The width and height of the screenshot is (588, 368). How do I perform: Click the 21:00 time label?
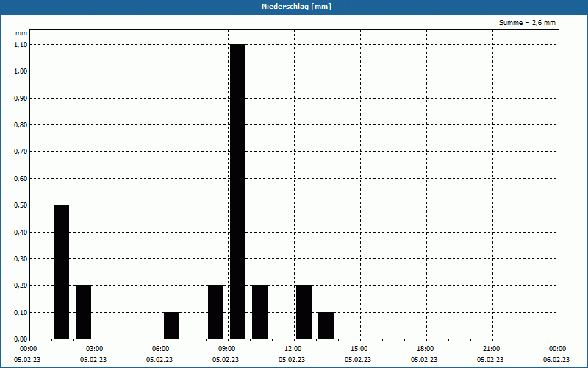pos(490,349)
